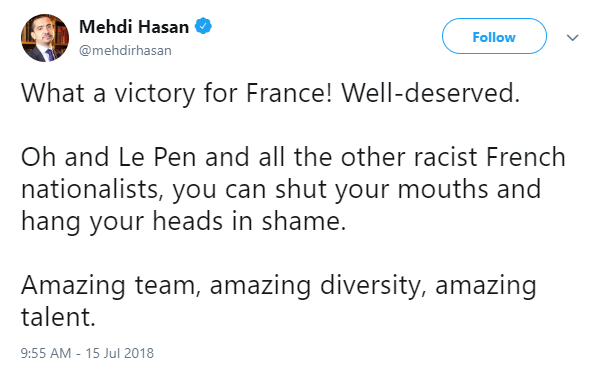Click the blue verified badge next to Mehdi Hasan
Screen dimensions: 595x372
tap(203, 26)
